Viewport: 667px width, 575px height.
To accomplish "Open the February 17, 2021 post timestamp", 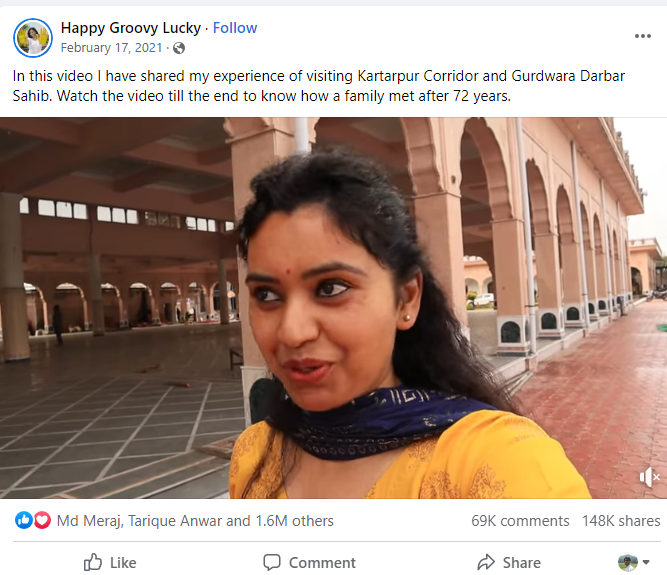I will [112, 48].
